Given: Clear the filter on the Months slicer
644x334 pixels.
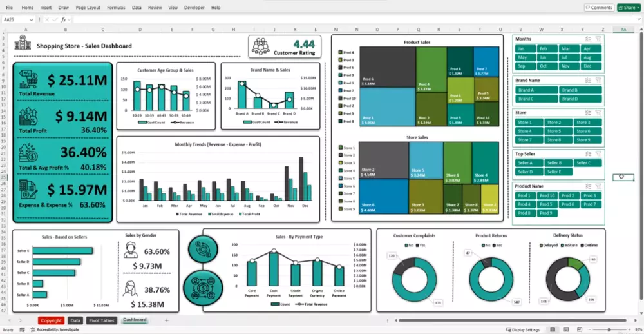Looking at the screenshot, I should [x=598, y=39].
